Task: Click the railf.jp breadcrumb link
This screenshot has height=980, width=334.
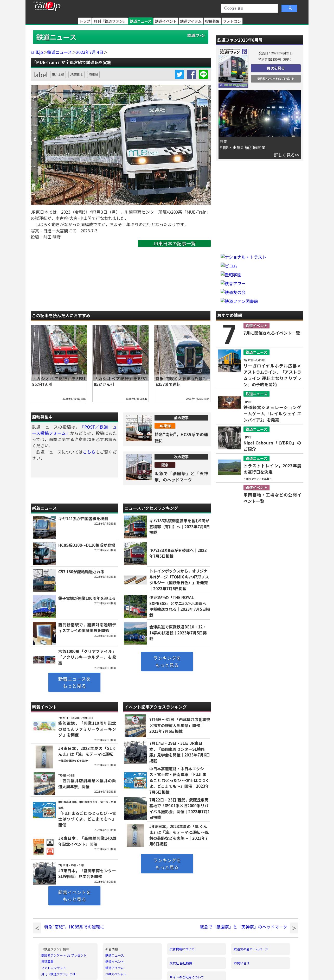Action: (x=37, y=53)
